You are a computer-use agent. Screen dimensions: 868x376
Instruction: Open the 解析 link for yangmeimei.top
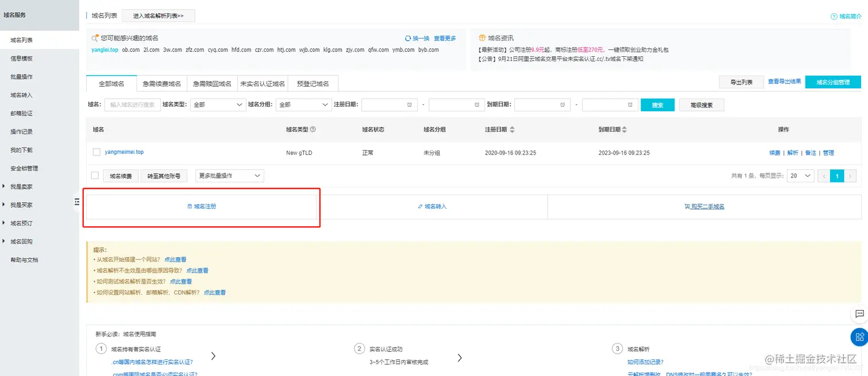tap(792, 152)
